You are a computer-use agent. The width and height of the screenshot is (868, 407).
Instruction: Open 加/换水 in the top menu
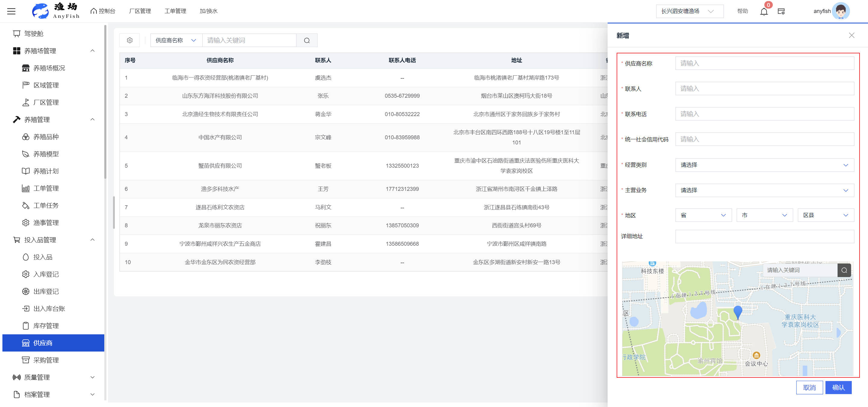(x=208, y=11)
